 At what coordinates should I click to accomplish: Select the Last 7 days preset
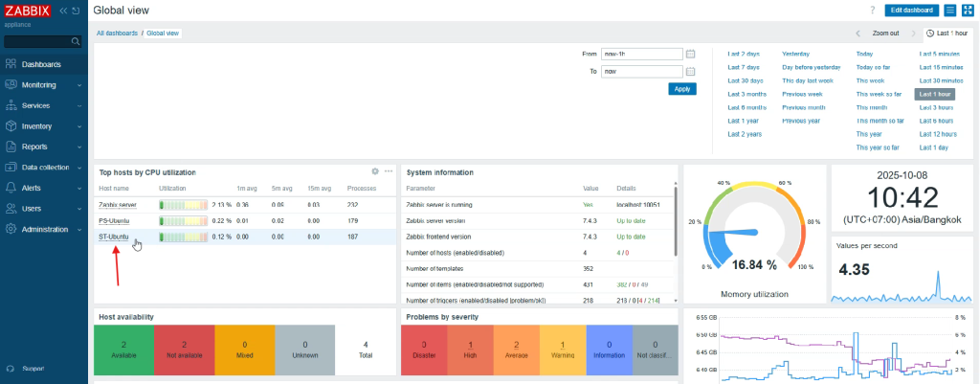coord(744,67)
